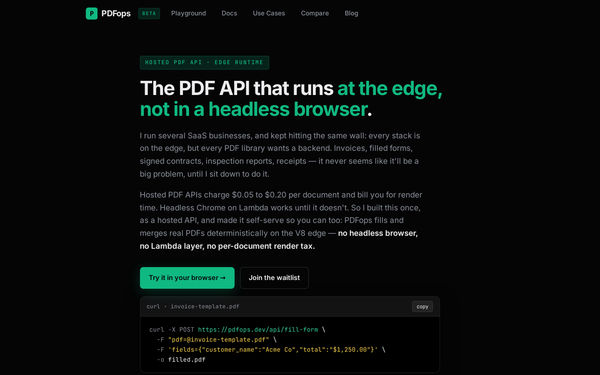The height and width of the screenshot is (375, 600).
Task: Click the headline 'at the edge,' green text
Action: pos(390,88)
